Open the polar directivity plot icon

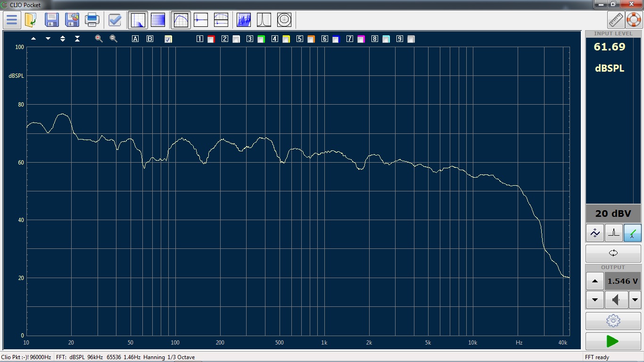[x=284, y=20]
